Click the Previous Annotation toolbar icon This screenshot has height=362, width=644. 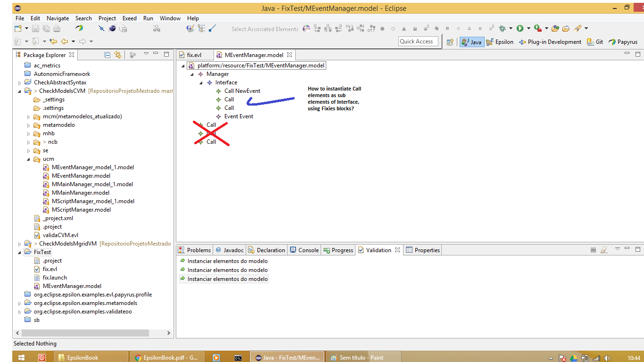[x=35, y=41]
